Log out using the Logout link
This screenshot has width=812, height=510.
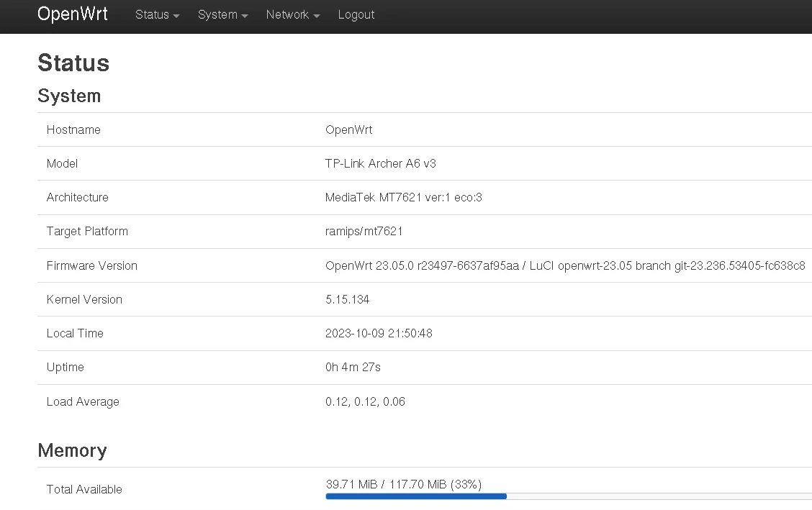(x=356, y=14)
